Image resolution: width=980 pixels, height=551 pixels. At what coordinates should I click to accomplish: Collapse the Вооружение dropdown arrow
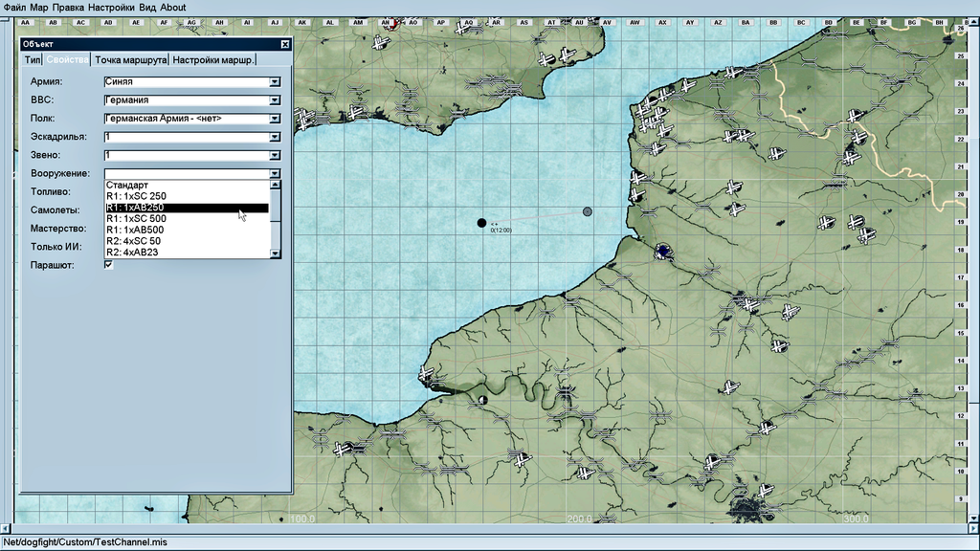click(275, 174)
